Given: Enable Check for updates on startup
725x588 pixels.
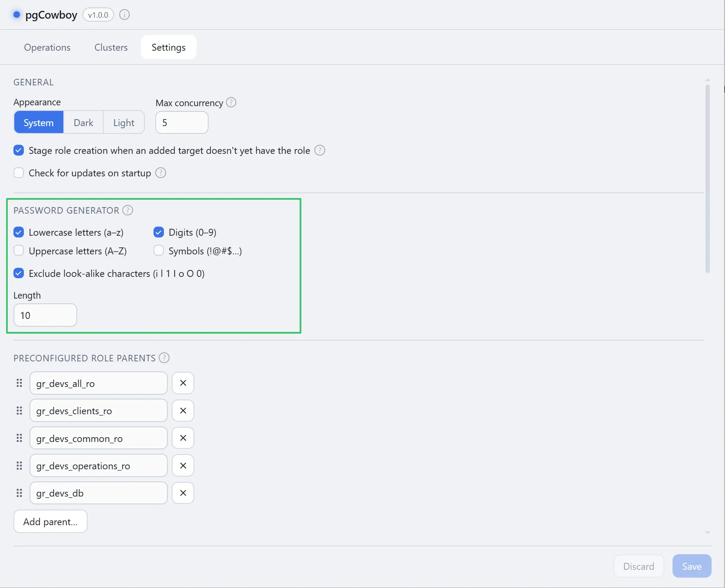Looking at the screenshot, I should click(19, 173).
